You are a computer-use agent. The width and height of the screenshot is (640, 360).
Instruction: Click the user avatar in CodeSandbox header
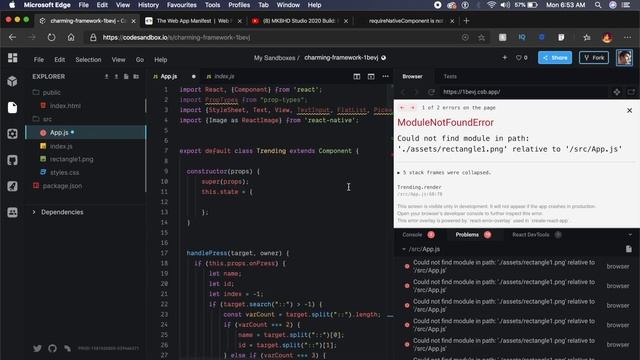624,58
